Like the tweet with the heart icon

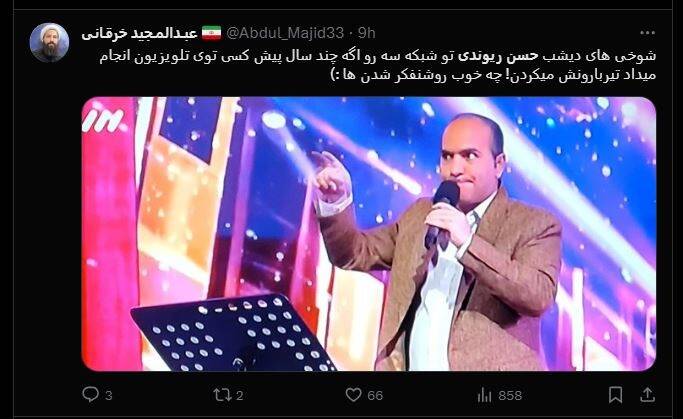[x=353, y=395]
